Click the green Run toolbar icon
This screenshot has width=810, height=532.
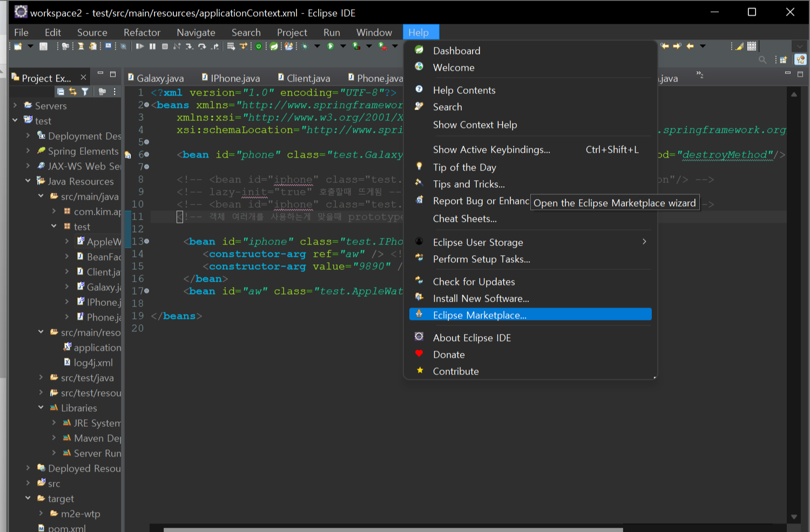click(x=330, y=46)
